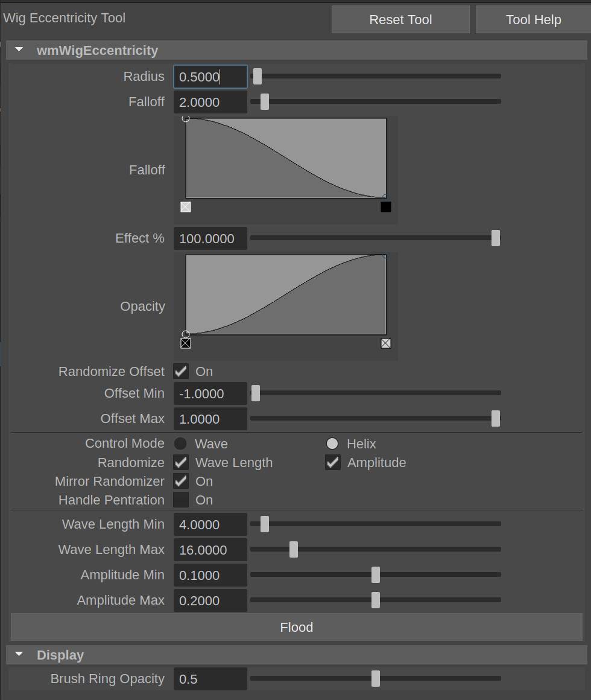591x700 pixels.
Task: Click the circle handle atop the Falloff curve
Action: pos(186,118)
